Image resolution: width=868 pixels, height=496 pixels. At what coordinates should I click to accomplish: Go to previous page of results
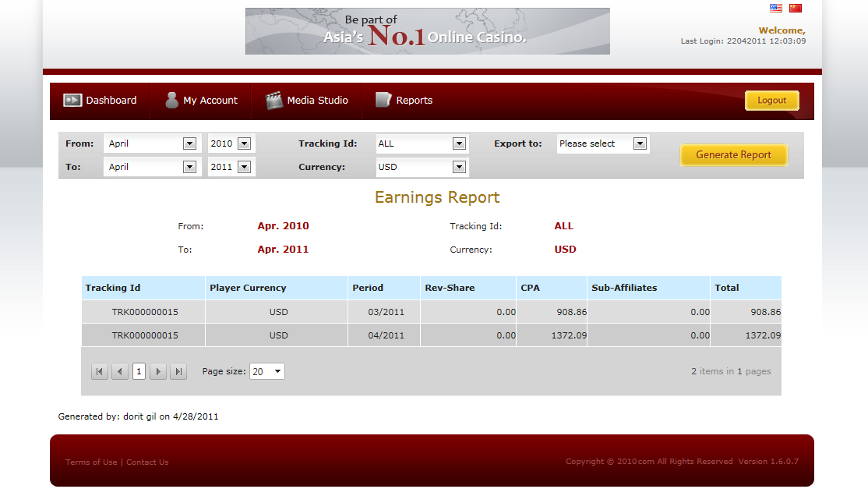[x=119, y=372]
